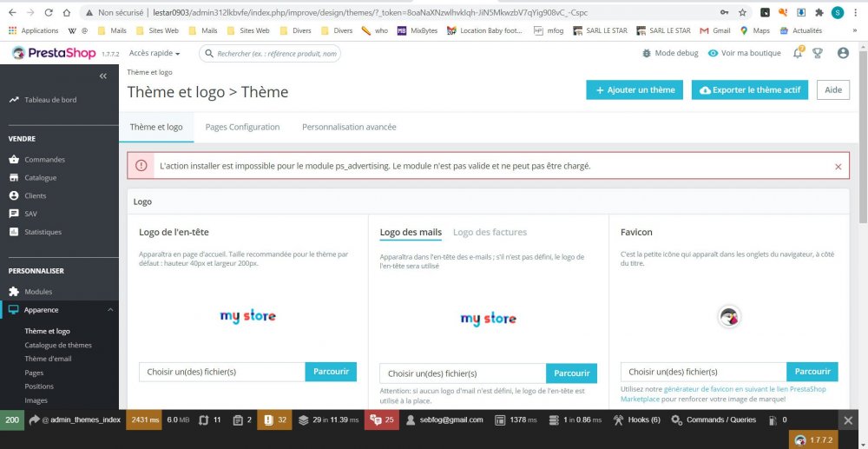Open Thème d'email submenu item
This screenshot has height=449, width=868.
[48, 359]
